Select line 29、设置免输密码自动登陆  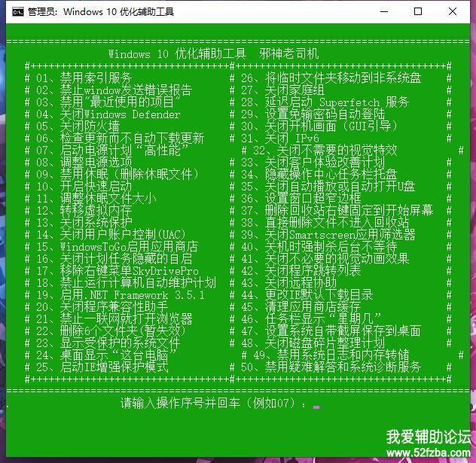click(313, 114)
